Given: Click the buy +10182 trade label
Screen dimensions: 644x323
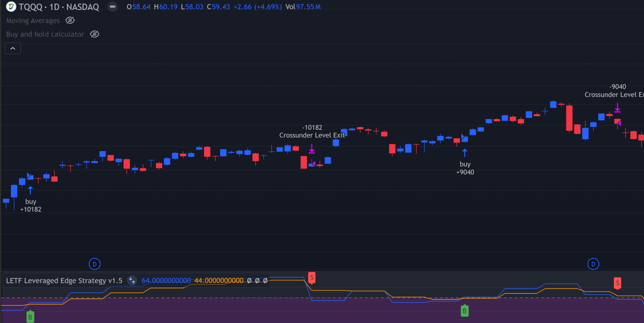Looking at the screenshot, I should coord(31,205).
